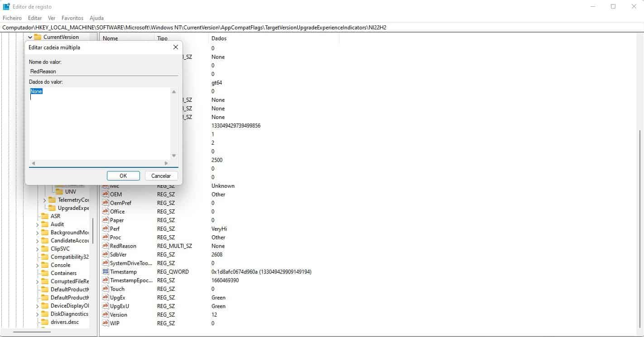
Task: Expand the TelemetryCon tree node
Action: coord(45,200)
